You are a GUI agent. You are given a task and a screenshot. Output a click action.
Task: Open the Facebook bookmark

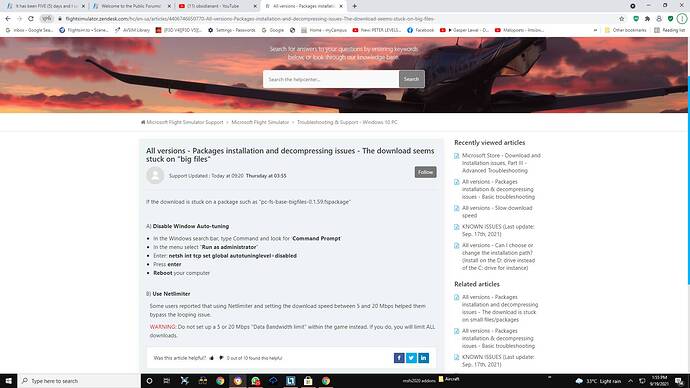(x=420, y=30)
